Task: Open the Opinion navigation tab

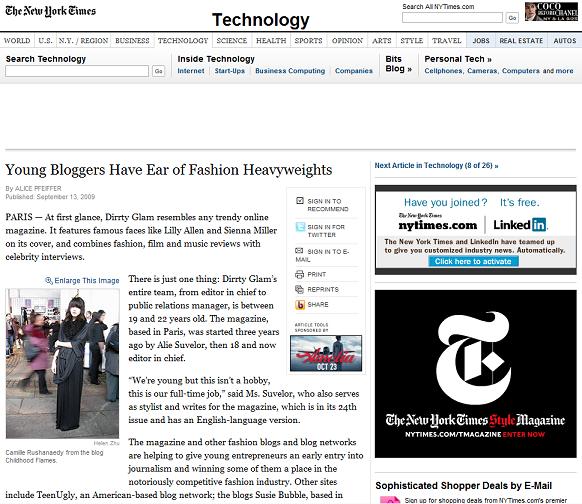Action: 347,40
